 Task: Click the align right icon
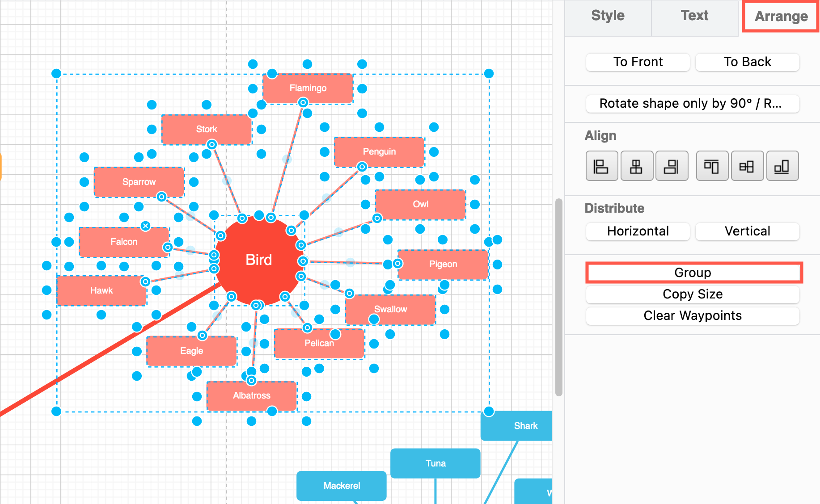point(671,166)
